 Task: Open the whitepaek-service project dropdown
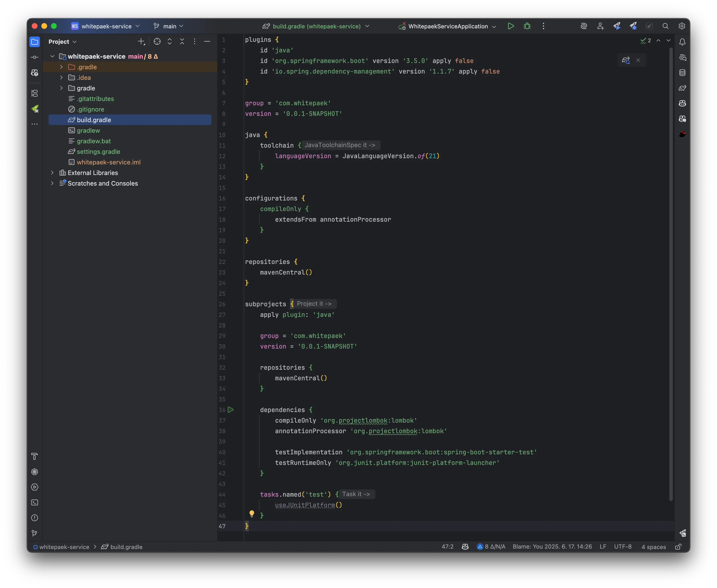click(x=106, y=26)
